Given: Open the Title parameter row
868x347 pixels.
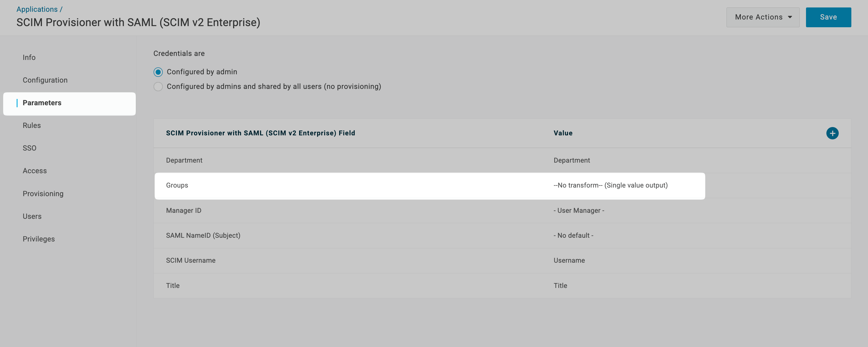Looking at the screenshot, I should (x=173, y=286).
